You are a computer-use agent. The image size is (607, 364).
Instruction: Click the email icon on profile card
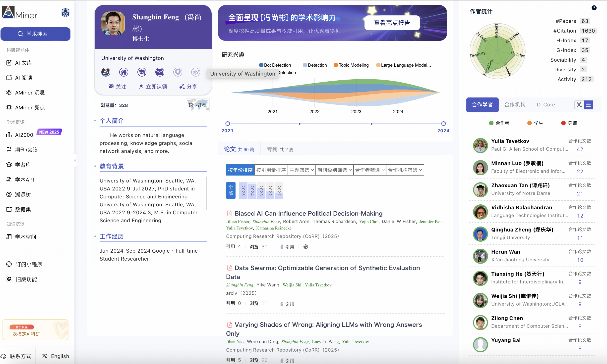point(159,72)
